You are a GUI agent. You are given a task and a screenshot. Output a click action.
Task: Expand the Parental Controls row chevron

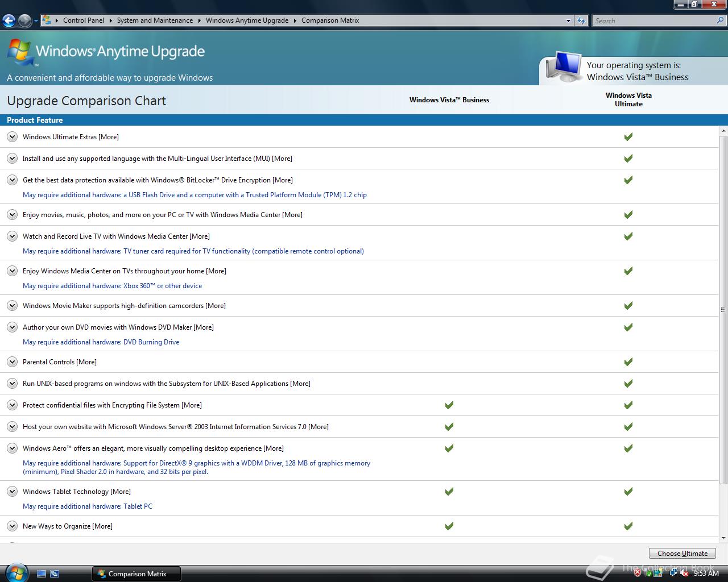click(x=12, y=362)
